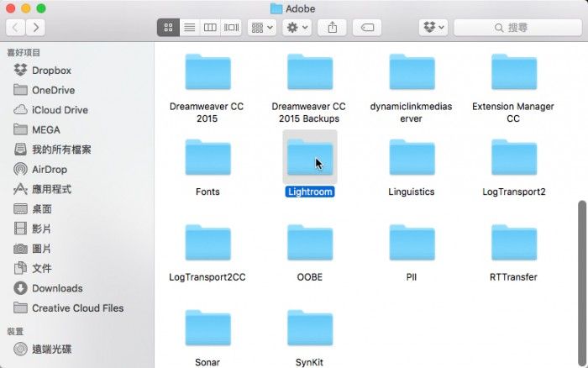Open 文件 in the sidebar
The image size is (588, 368).
click(32, 268)
